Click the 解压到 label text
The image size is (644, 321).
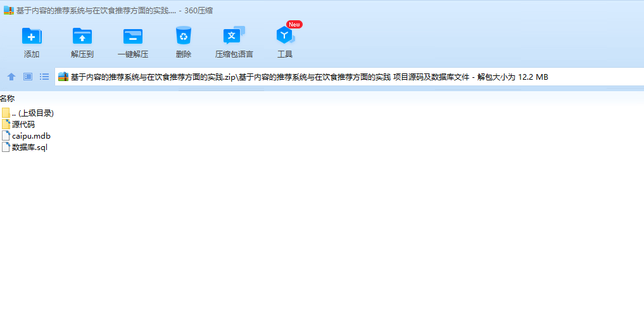(82, 54)
